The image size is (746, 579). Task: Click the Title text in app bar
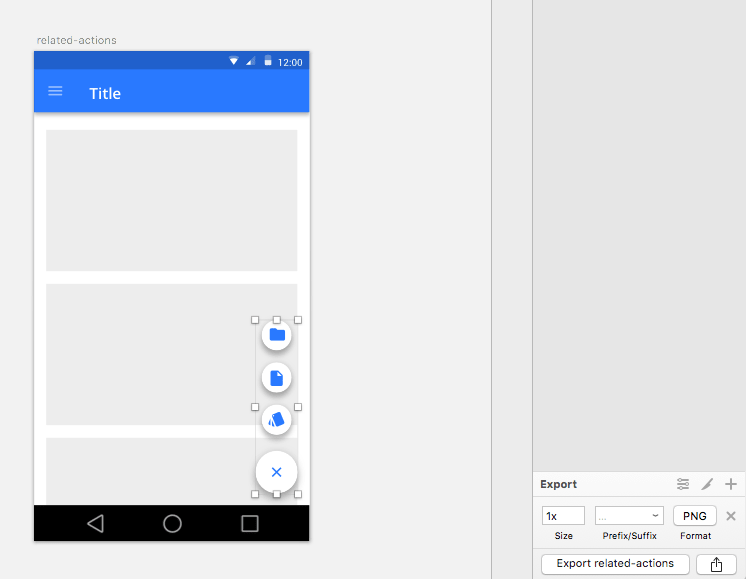tap(105, 94)
